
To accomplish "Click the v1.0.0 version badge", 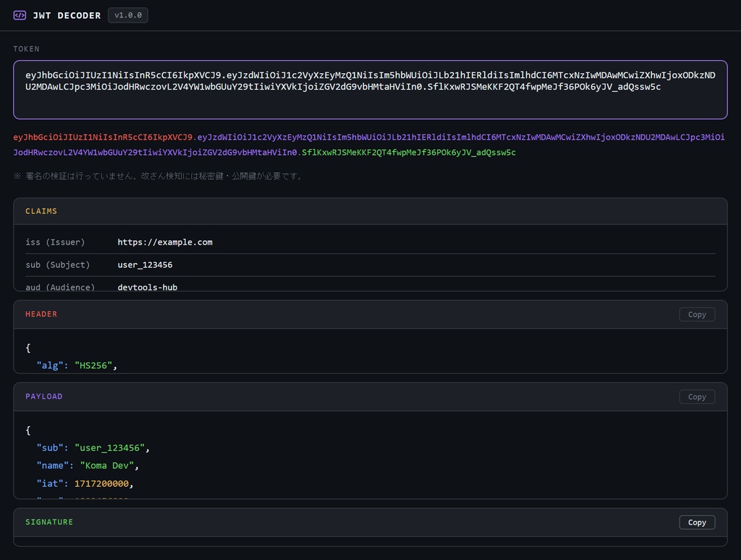I will pyautogui.click(x=127, y=15).
